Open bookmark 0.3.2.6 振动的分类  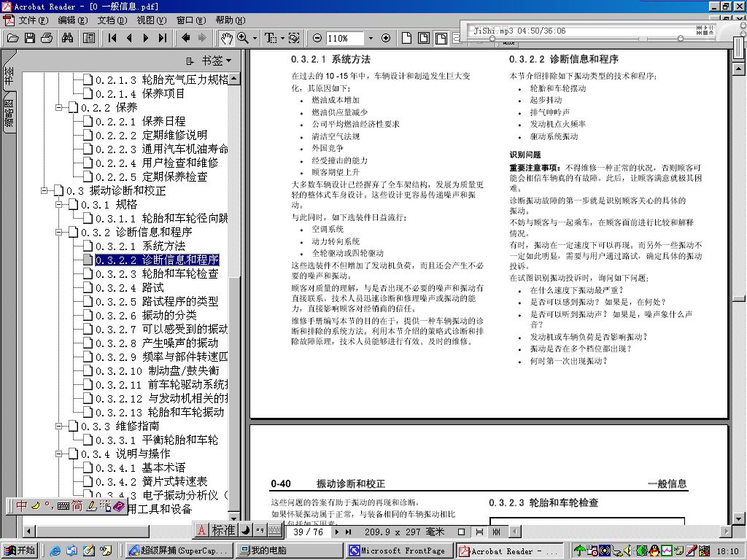pyautogui.click(x=146, y=315)
